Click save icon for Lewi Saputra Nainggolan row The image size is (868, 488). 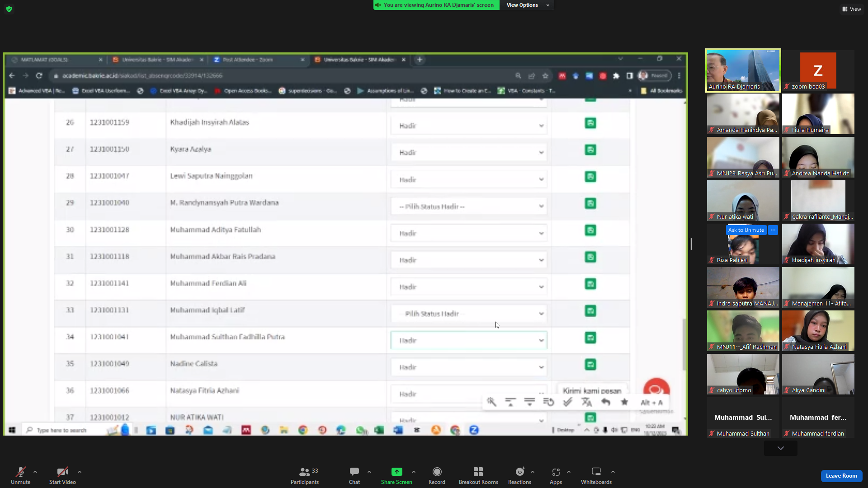pos(590,177)
